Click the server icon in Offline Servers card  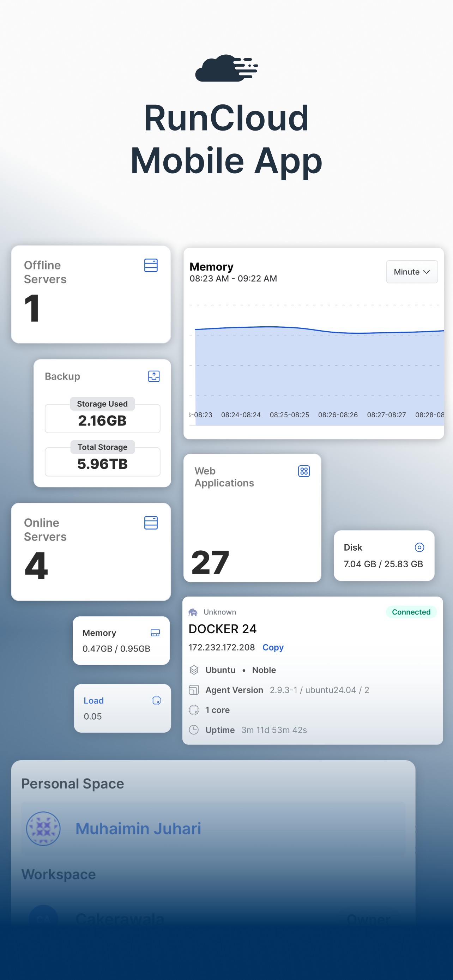click(151, 265)
